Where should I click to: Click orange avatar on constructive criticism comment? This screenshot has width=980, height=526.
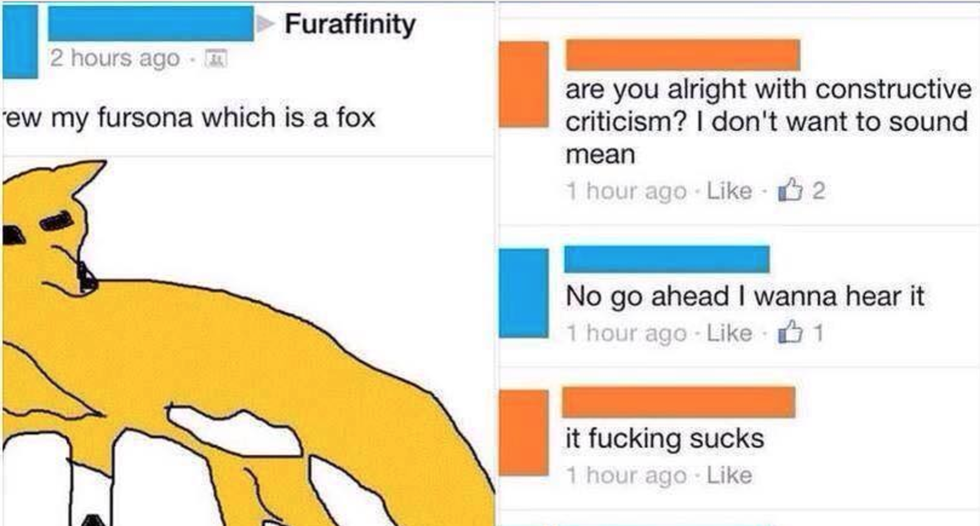pos(523,84)
